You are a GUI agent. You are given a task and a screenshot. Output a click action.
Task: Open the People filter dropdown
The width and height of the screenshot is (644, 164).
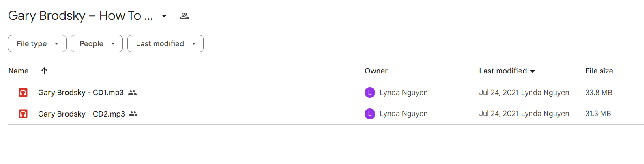coord(97,43)
